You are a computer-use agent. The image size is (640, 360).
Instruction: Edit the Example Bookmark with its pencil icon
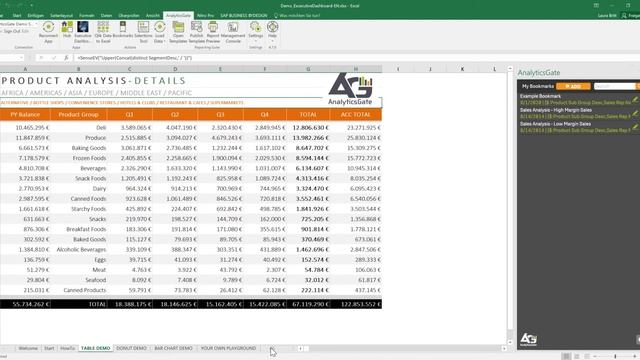click(635, 99)
